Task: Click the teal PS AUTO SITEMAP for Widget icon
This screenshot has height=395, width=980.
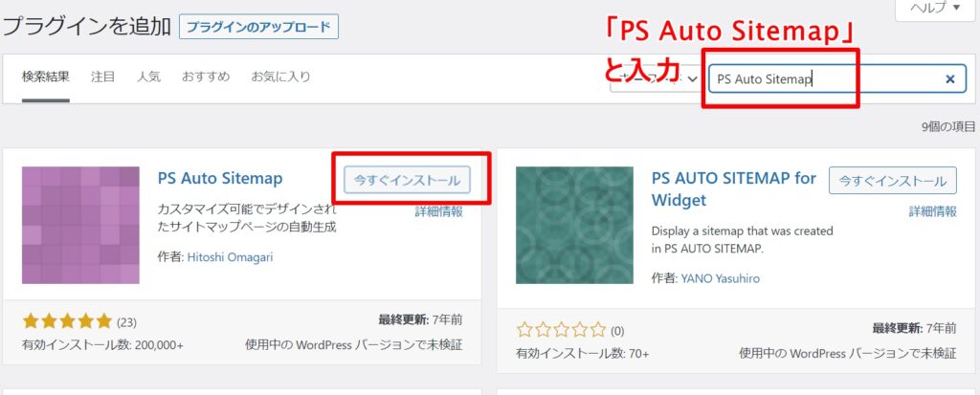Action: coord(574,225)
